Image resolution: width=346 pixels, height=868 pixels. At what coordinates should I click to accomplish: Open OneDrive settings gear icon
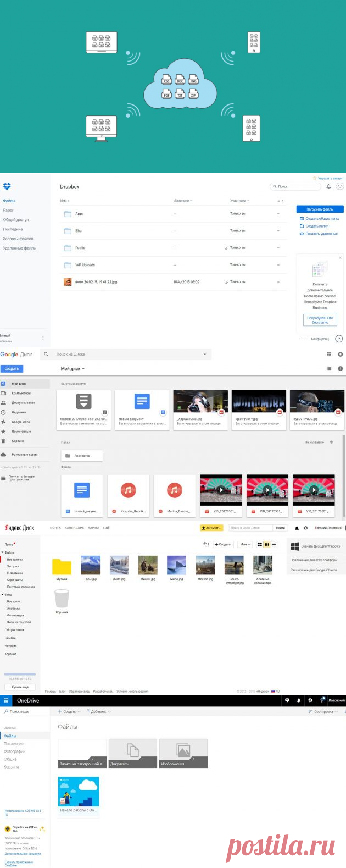(310, 700)
